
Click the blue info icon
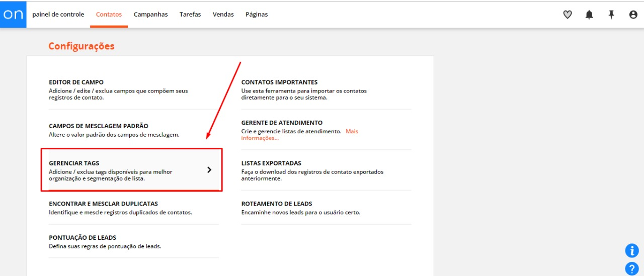pos(631,250)
